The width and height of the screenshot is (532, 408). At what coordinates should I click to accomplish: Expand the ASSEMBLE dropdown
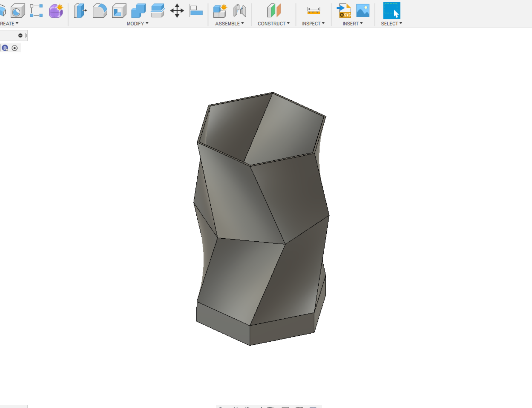pos(230,24)
